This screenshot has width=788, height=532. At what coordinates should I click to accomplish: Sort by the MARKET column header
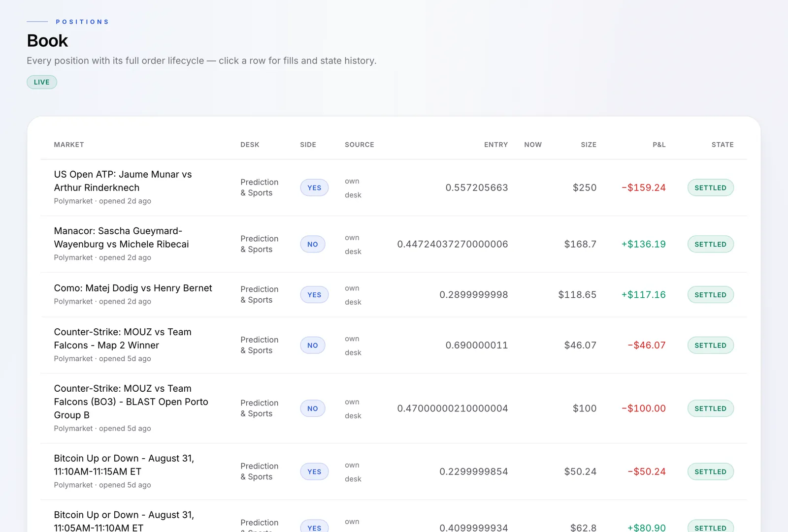[69, 145]
